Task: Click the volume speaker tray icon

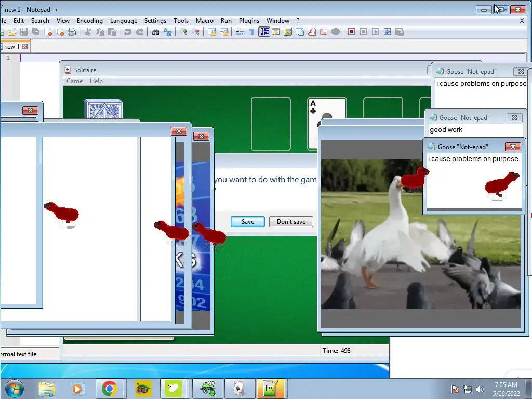Action: (480, 389)
